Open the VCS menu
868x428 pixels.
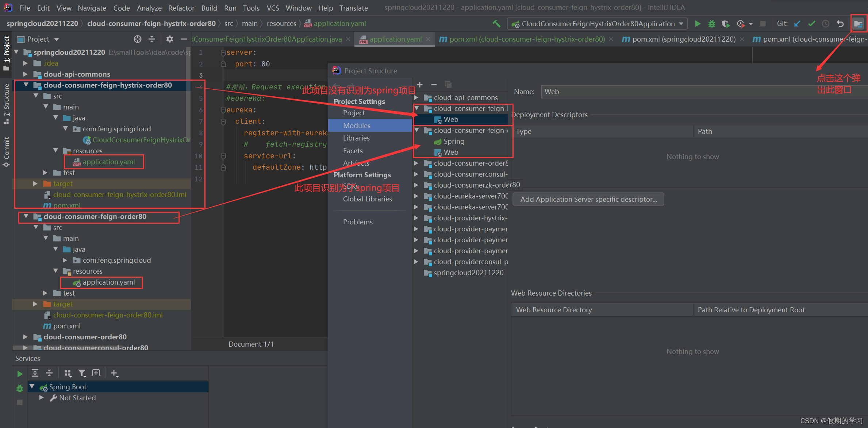273,8
